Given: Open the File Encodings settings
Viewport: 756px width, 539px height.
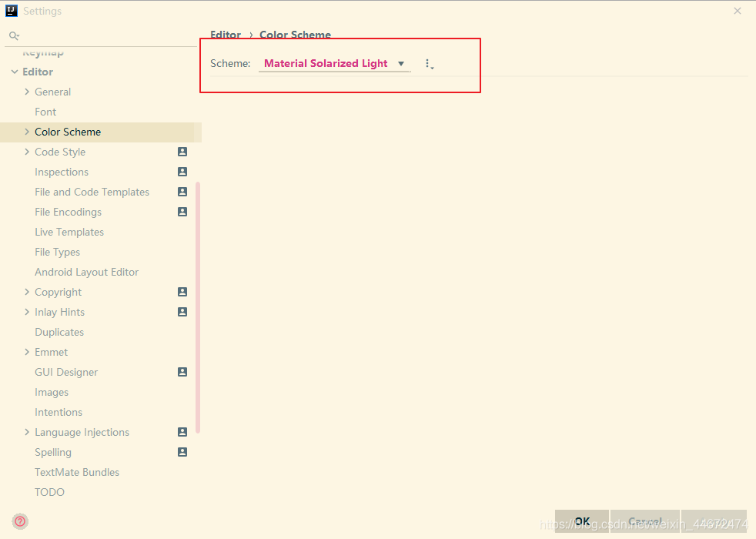Looking at the screenshot, I should (x=68, y=212).
